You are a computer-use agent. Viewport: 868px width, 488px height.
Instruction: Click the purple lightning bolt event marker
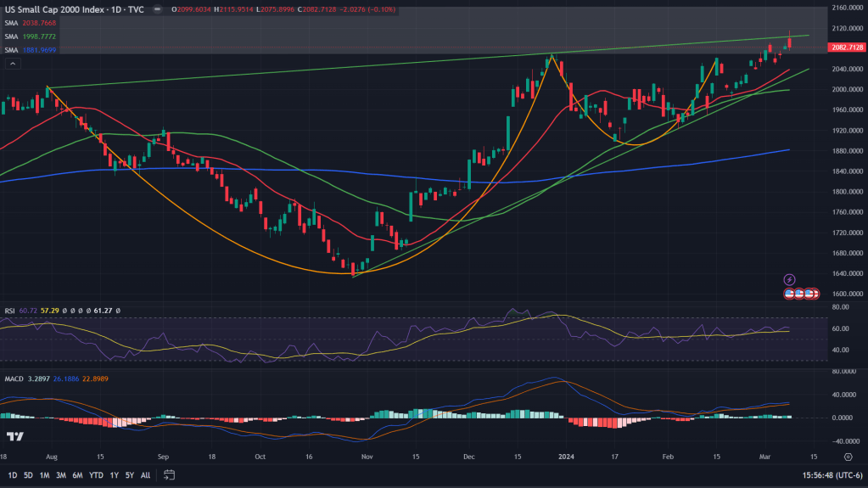click(790, 279)
